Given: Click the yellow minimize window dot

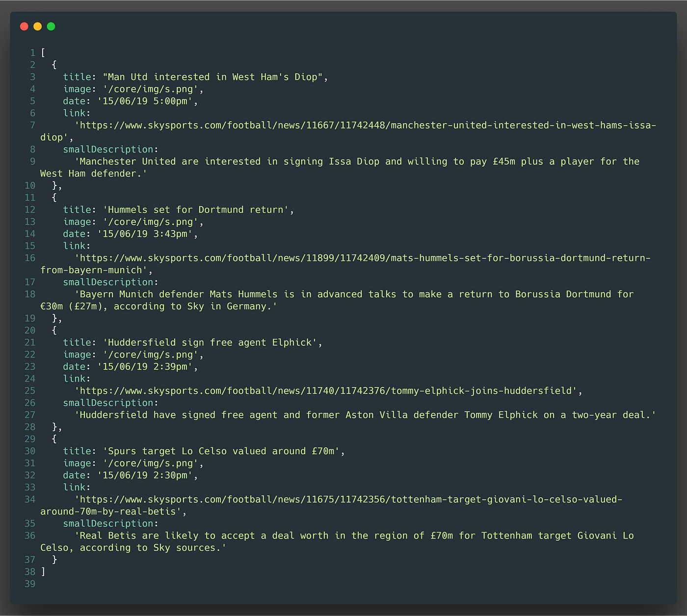Looking at the screenshot, I should coord(38,26).
